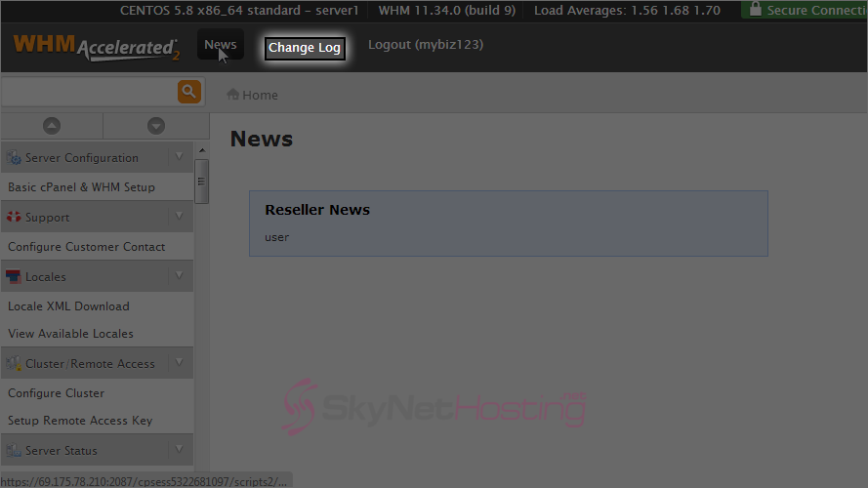Click the Server Status header label
The height and width of the screenshot is (488, 868).
62,450
